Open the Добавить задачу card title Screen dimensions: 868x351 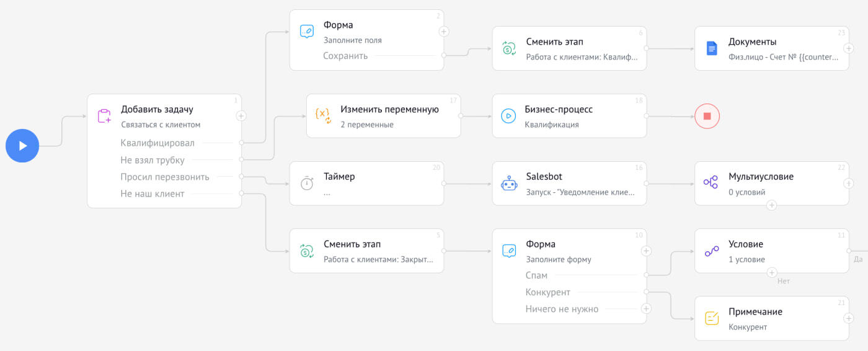pos(157,109)
